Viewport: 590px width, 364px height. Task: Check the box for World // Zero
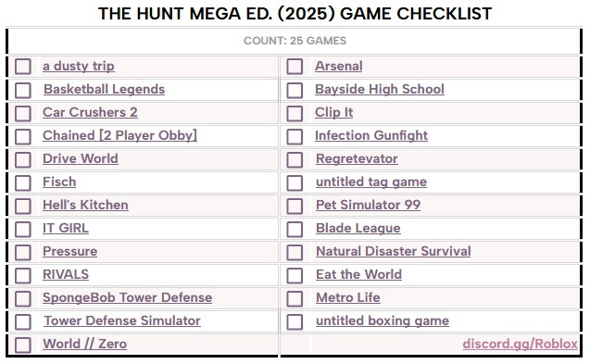click(x=23, y=345)
